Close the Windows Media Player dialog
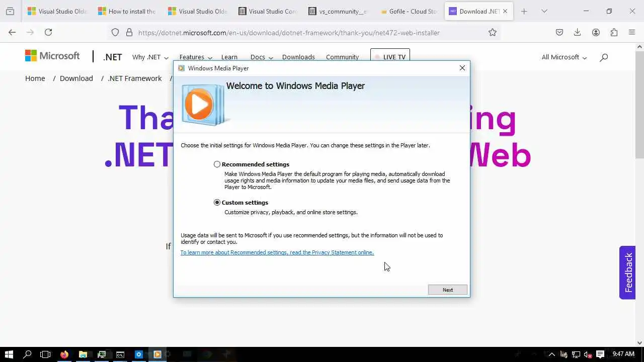 click(x=462, y=68)
